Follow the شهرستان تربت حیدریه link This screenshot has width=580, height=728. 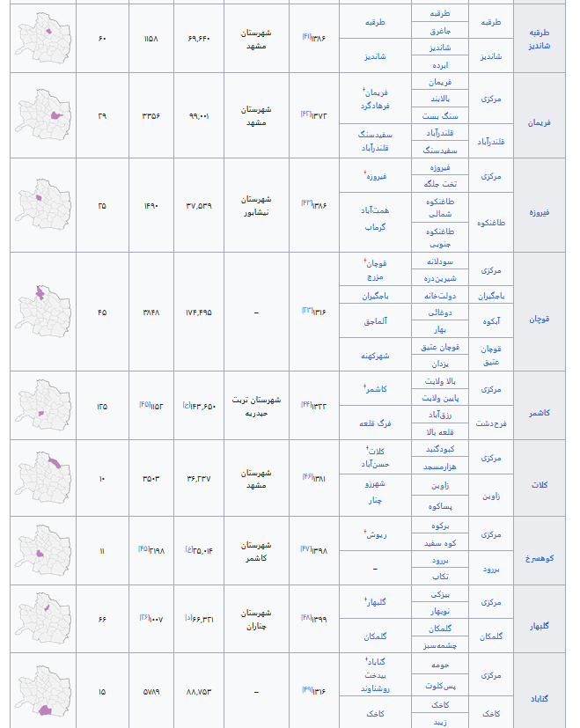tap(257, 405)
